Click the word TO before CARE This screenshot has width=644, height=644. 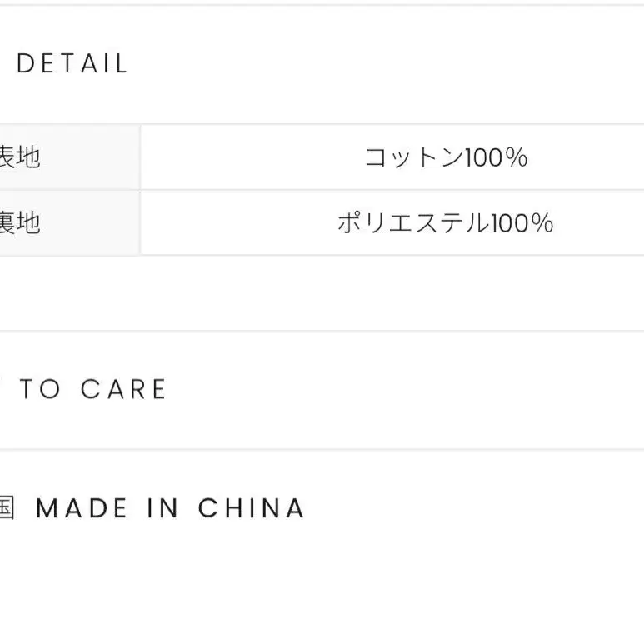click(x=40, y=389)
